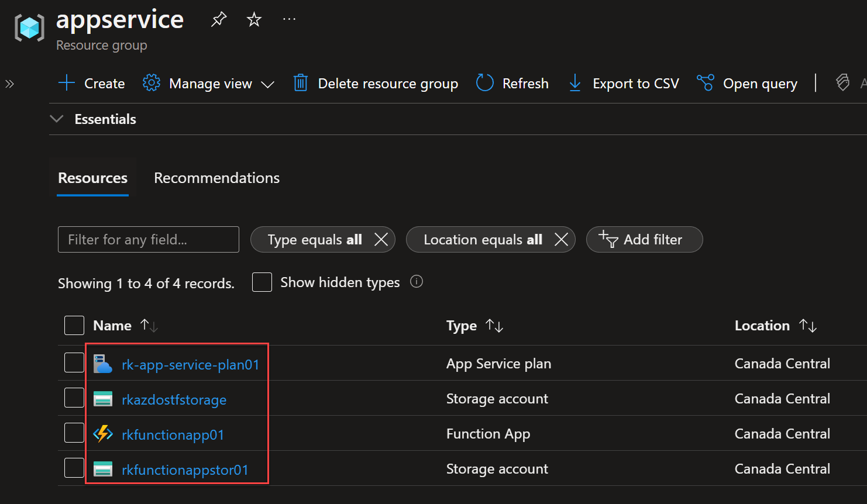Tick the select-all checkbox in Name header
Screen dimensions: 867x504
coord(74,326)
